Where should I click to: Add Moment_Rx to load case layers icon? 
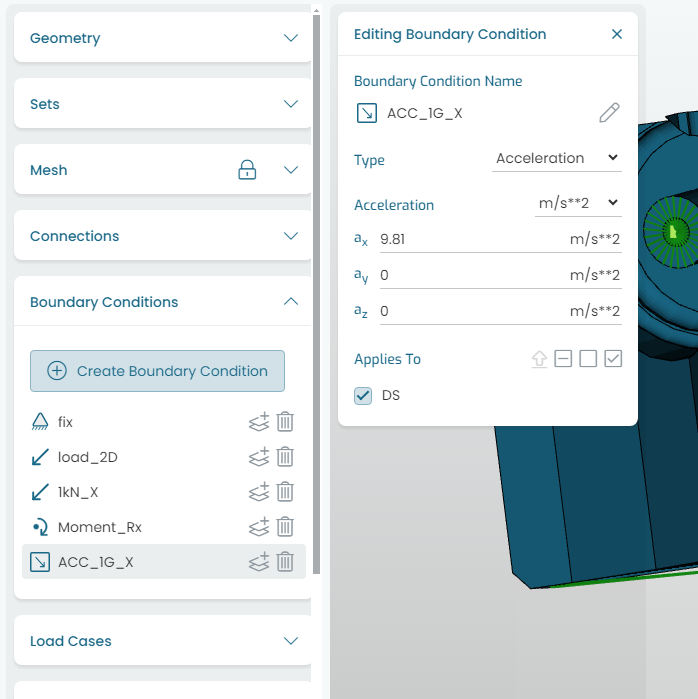(x=259, y=527)
